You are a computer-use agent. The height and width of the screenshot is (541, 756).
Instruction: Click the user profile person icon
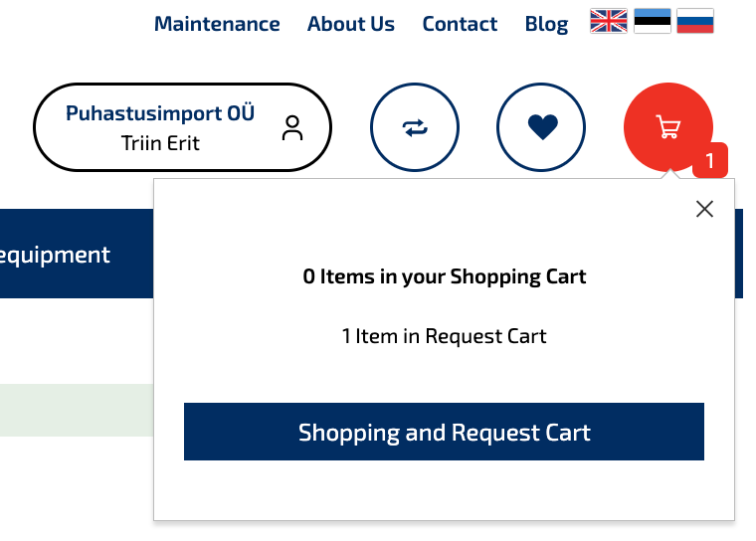[x=292, y=127]
